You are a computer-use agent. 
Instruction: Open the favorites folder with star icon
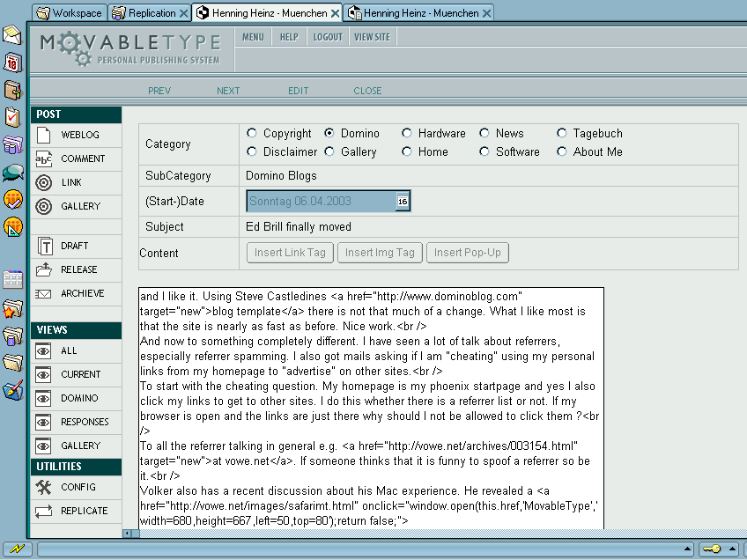pos(12,309)
